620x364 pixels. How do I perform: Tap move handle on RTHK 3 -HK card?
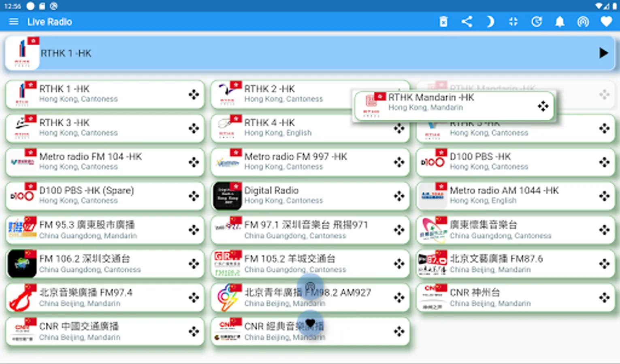pos(194,129)
